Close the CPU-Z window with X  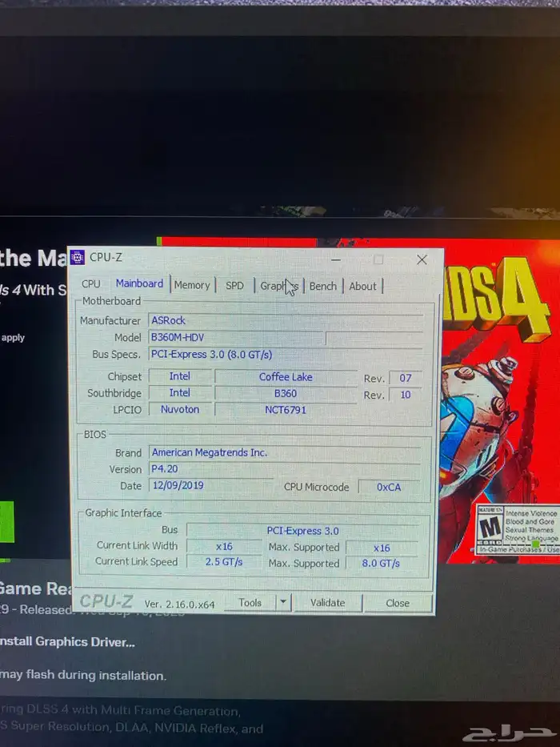tap(422, 259)
